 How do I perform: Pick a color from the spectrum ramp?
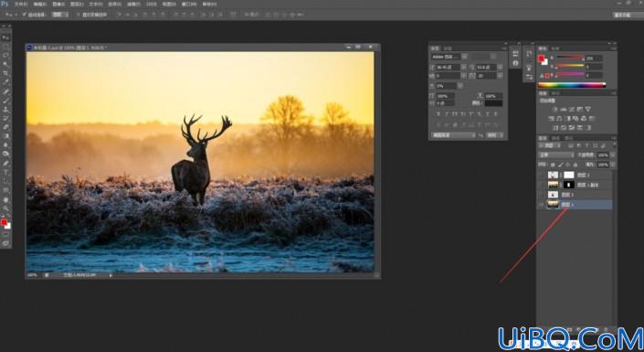coord(572,85)
